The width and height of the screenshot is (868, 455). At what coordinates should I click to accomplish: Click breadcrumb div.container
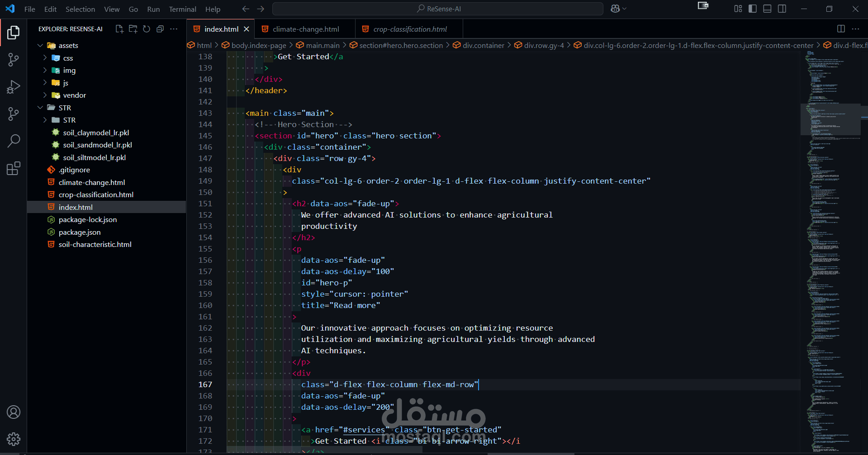(x=483, y=45)
